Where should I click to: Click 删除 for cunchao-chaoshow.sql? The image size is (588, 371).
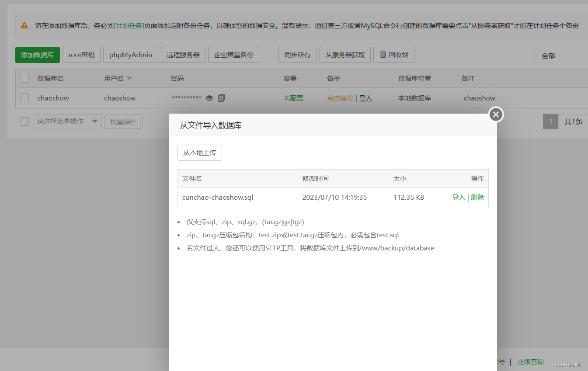[x=477, y=197]
